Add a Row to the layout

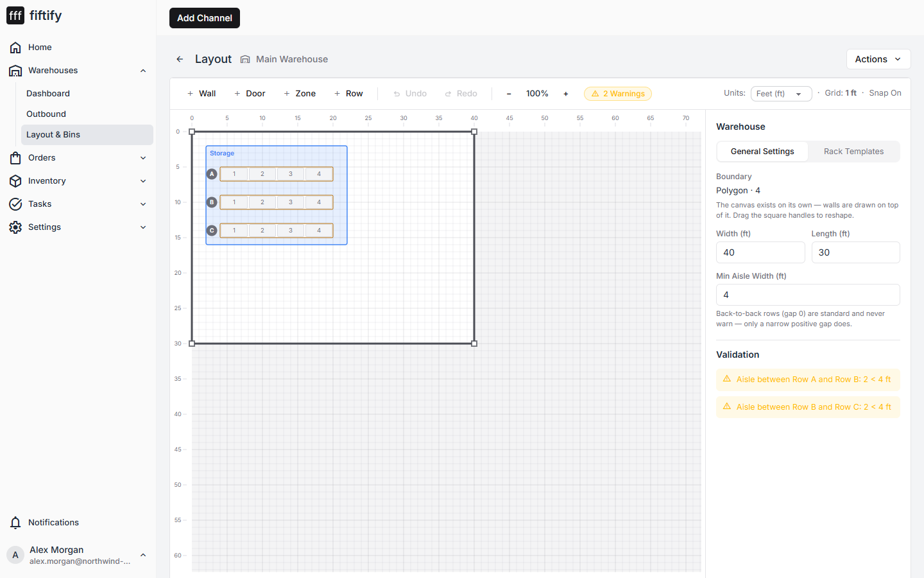coord(348,94)
